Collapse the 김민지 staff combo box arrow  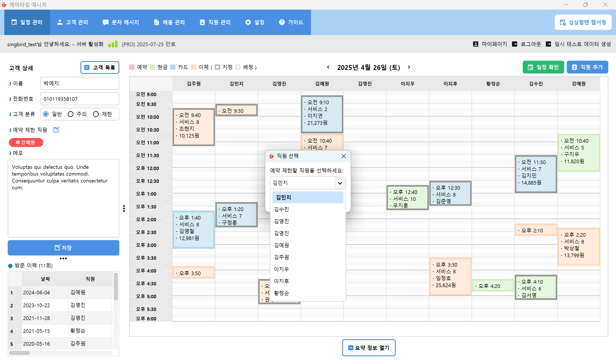tap(340, 183)
